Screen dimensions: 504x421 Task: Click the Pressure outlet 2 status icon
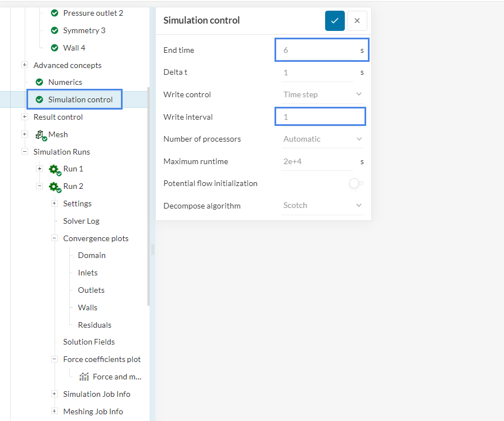[x=55, y=13]
